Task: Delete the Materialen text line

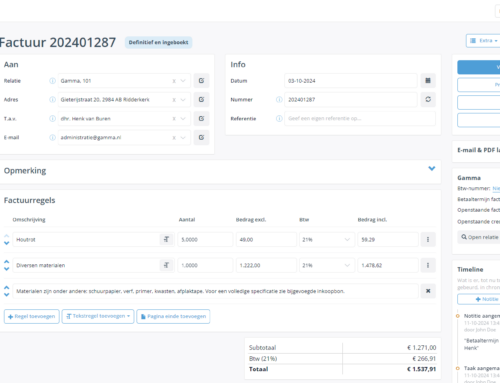Action: [428, 291]
